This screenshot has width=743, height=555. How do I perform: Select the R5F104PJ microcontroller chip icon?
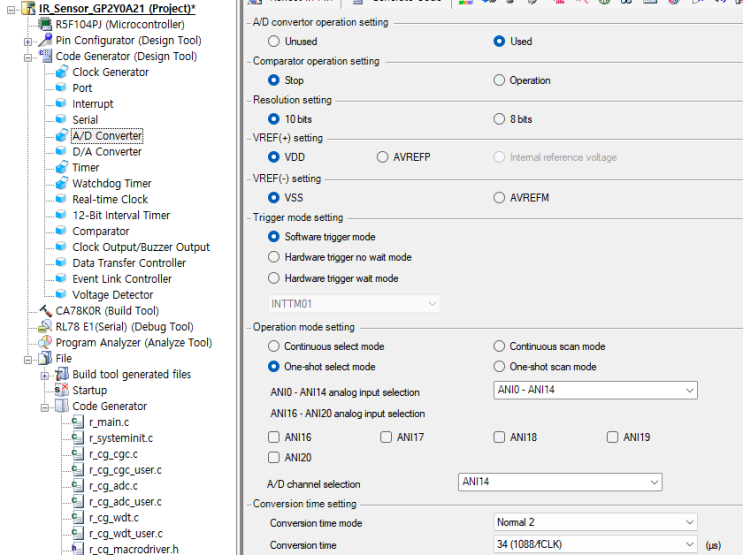45,24
